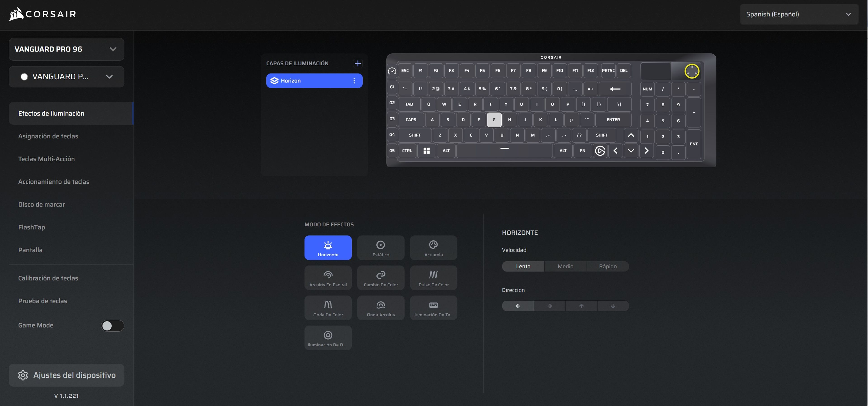Viewport: 868px width, 406px height.
Task: Select the ENTER key on keyboard preview
Action: point(613,120)
